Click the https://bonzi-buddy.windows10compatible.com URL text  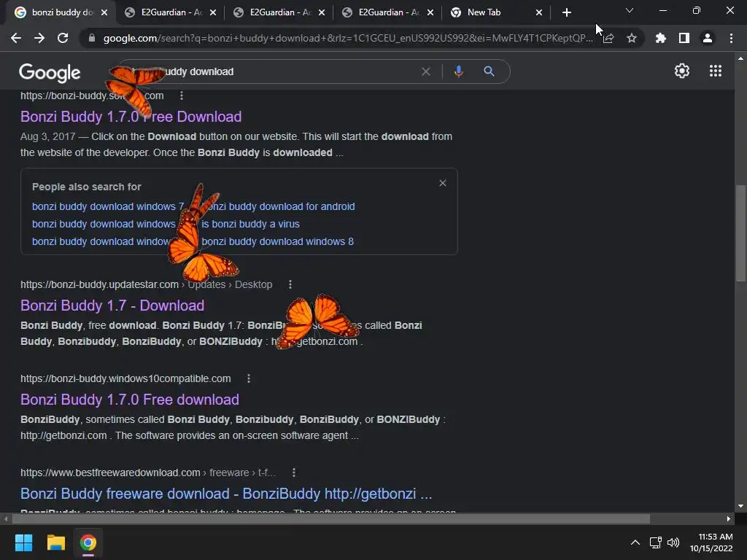[125, 378]
